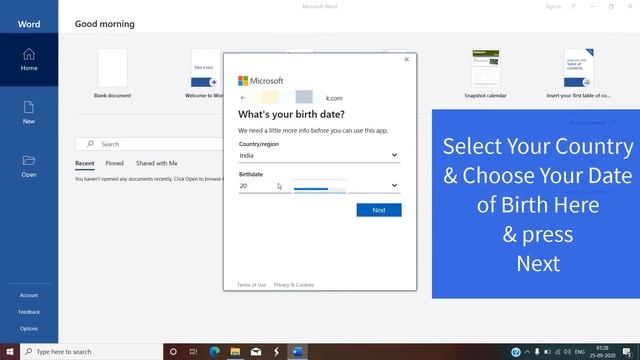Open the Mail app from the taskbar
Image resolution: width=640 pixels, height=360 pixels.
[x=256, y=351]
